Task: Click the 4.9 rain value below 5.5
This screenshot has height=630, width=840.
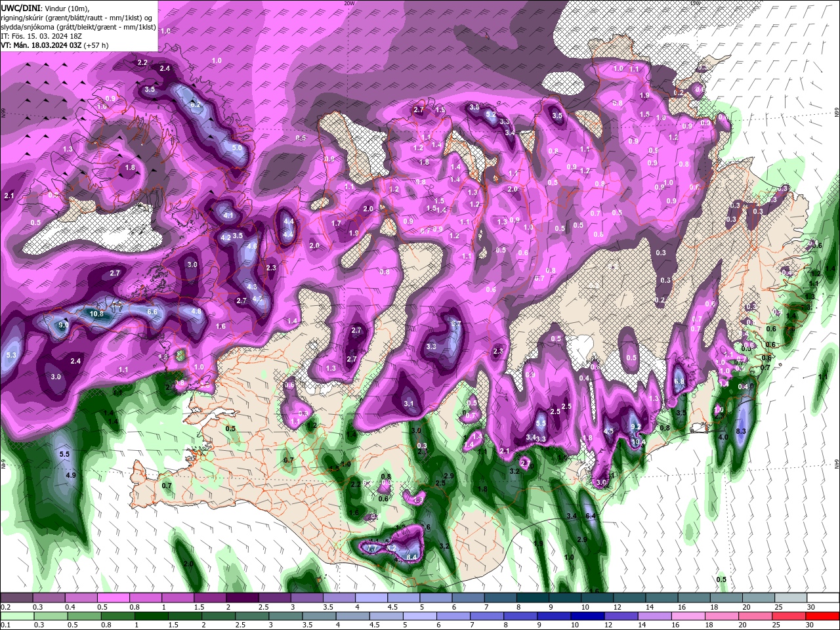Action: (x=71, y=475)
